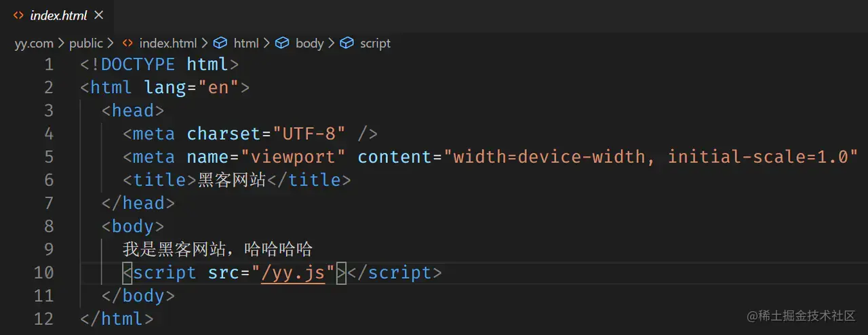Click the HTML file icon in tab
868x335 pixels.
pos(18,15)
